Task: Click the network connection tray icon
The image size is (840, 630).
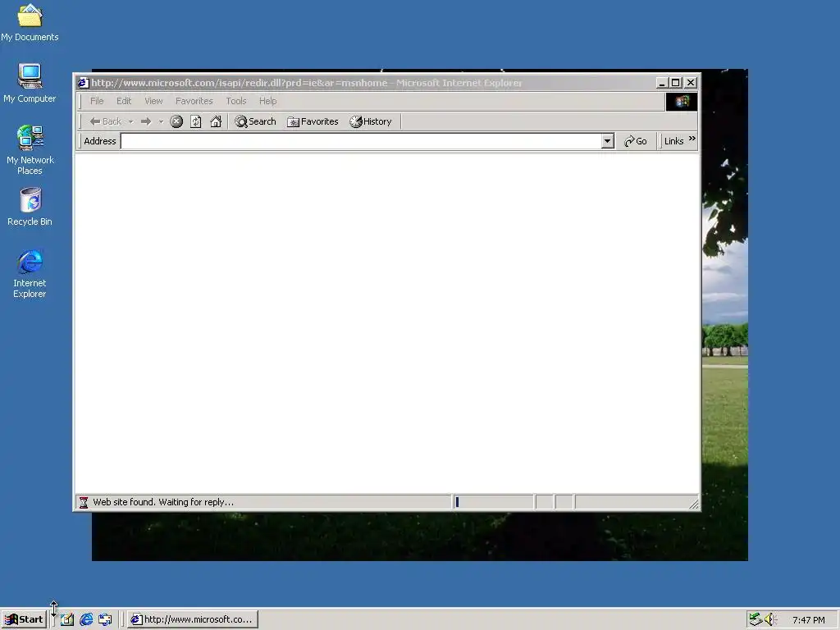Action: click(756, 619)
